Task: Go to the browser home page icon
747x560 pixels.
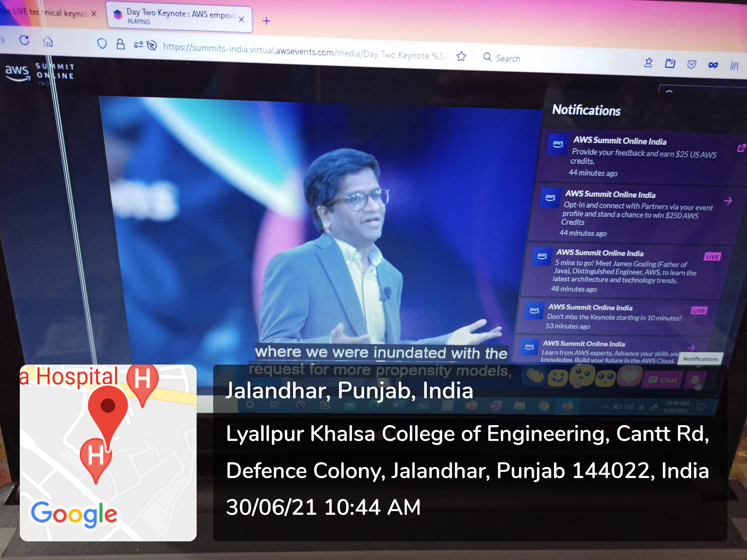Action: click(x=48, y=42)
